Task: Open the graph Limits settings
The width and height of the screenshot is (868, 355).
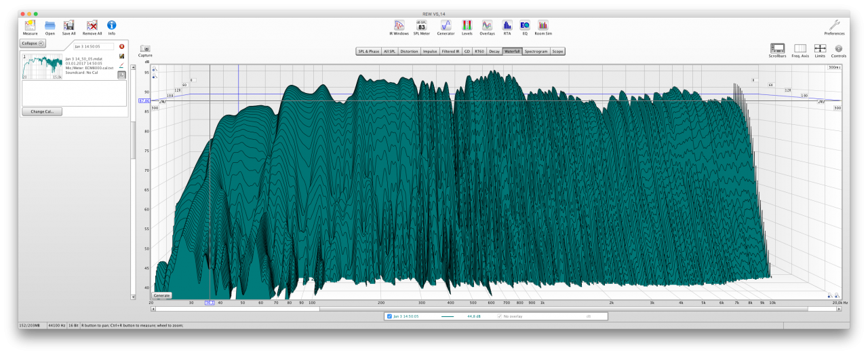Action: 820,49
